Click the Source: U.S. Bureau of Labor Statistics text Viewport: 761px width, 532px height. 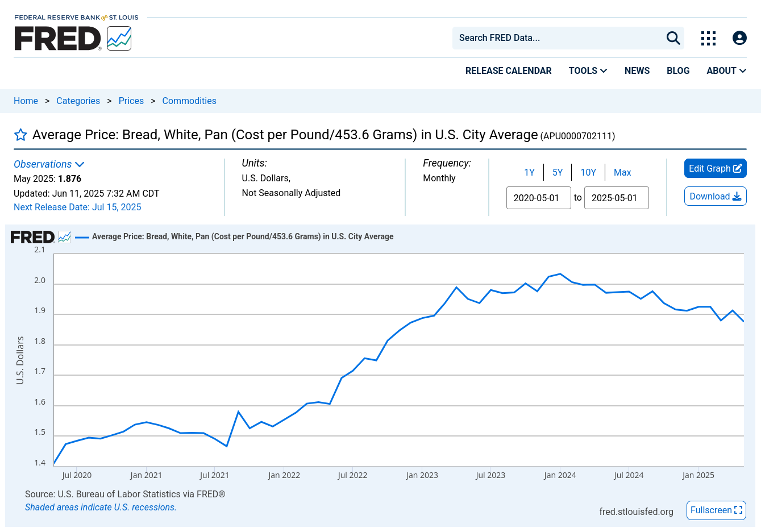pos(125,494)
